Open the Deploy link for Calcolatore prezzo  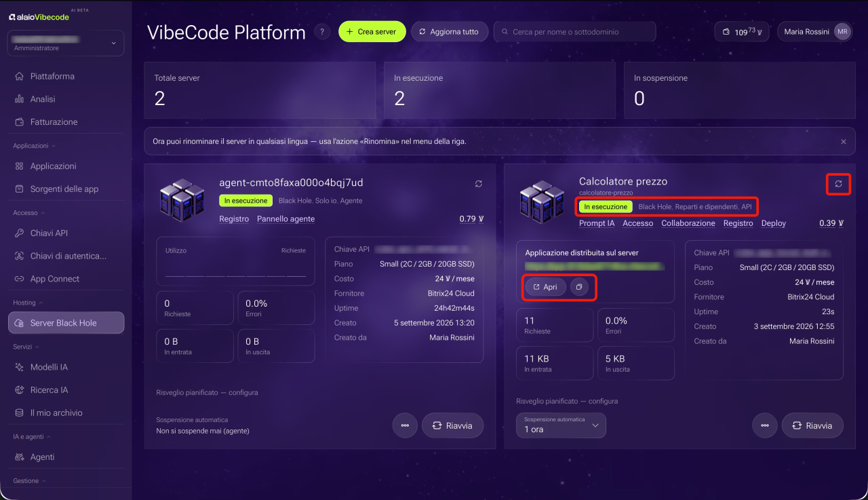(774, 223)
